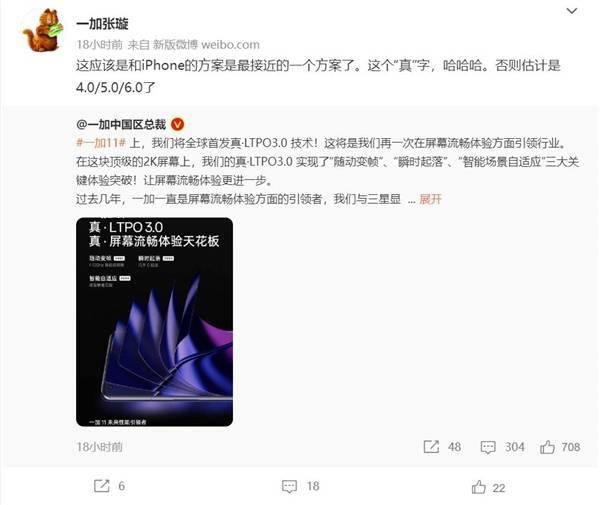This screenshot has height=505, width=600.
Task: Click the quoted post's 18小时前 timestamp
Action: click(99, 447)
